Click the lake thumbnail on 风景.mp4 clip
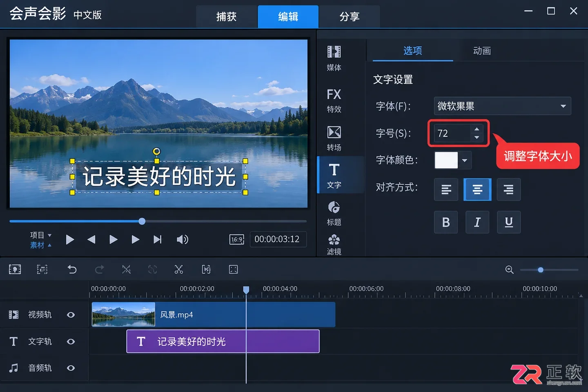 pos(123,314)
